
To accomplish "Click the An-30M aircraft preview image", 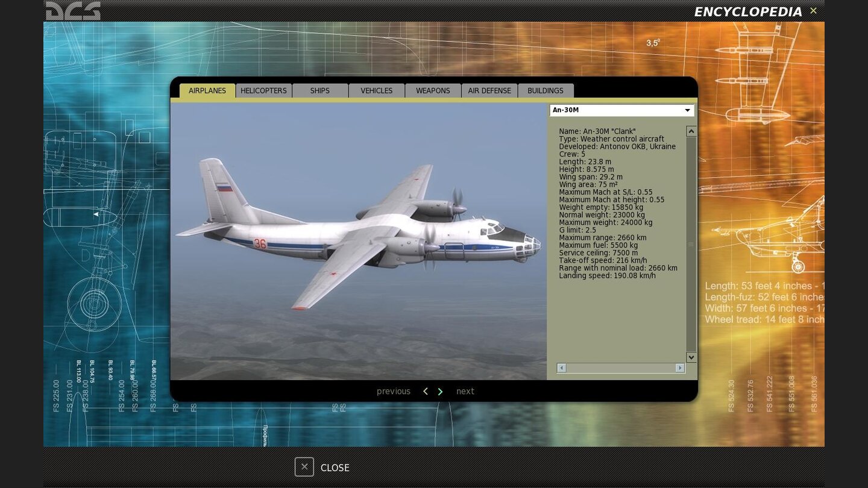I will (x=359, y=241).
